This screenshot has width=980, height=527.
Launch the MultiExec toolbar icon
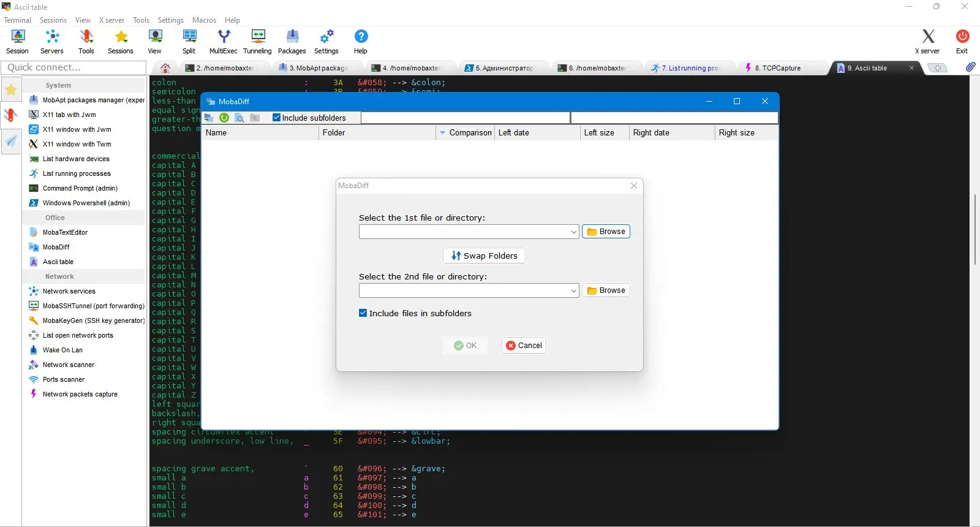[x=224, y=42]
